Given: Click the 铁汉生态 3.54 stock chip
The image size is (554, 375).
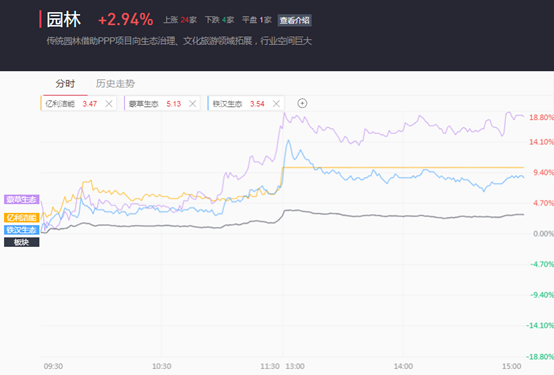Looking at the screenshot, I should tap(246, 104).
